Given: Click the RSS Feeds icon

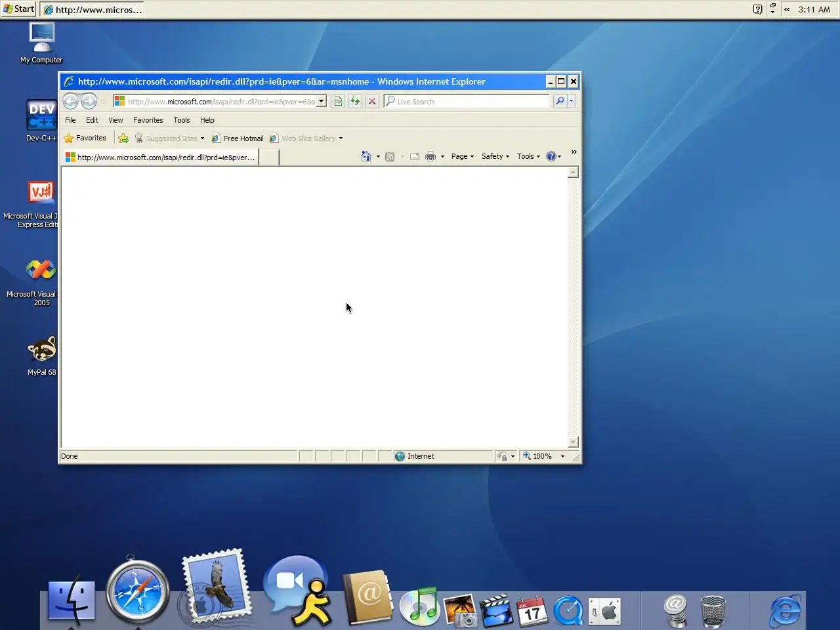Looking at the screenshot, I should 390,156.
